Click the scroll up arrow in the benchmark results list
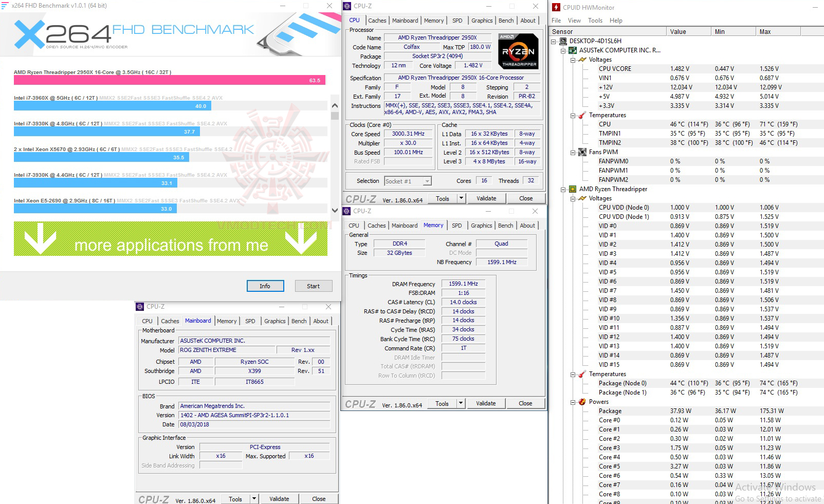The height and width of the screenshot is (504, 824). pos(335,105)
